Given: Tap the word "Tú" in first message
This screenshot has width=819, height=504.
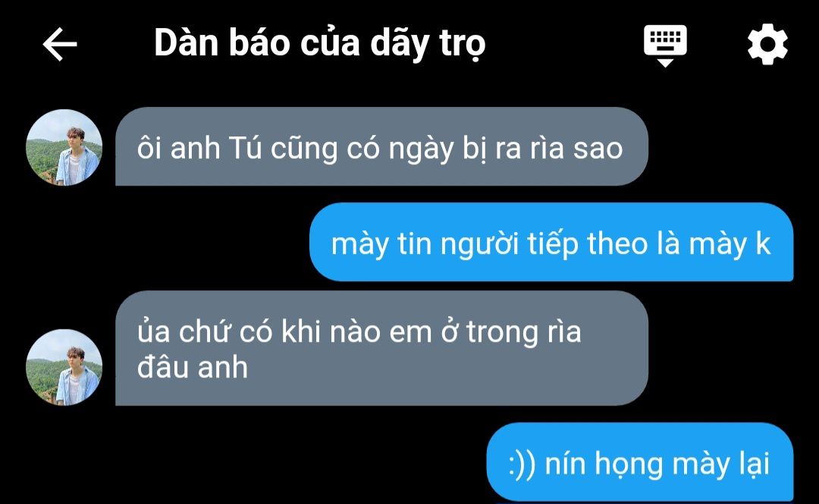Looking at the screenshot, I should [x=245, y=148].
